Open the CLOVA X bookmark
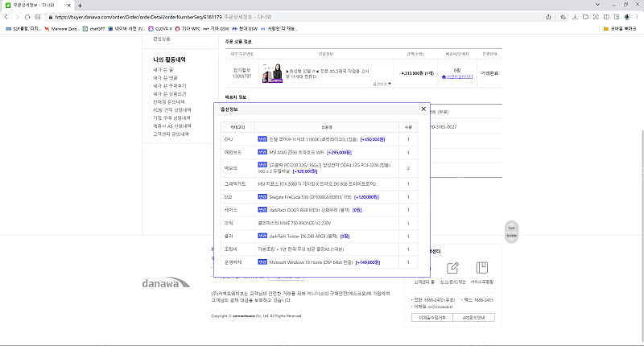This screenshot has width=644, height=346. point(160,29)
